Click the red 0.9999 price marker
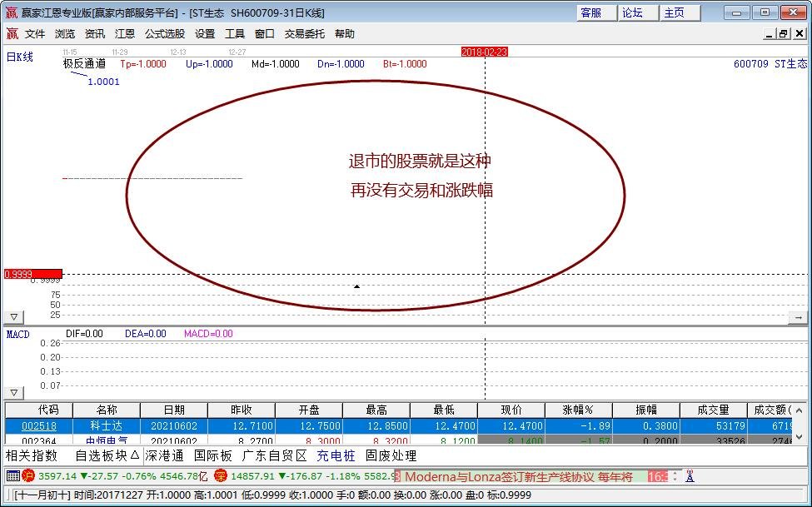This screenshot has height=507, width=812. tap(33, 274)
